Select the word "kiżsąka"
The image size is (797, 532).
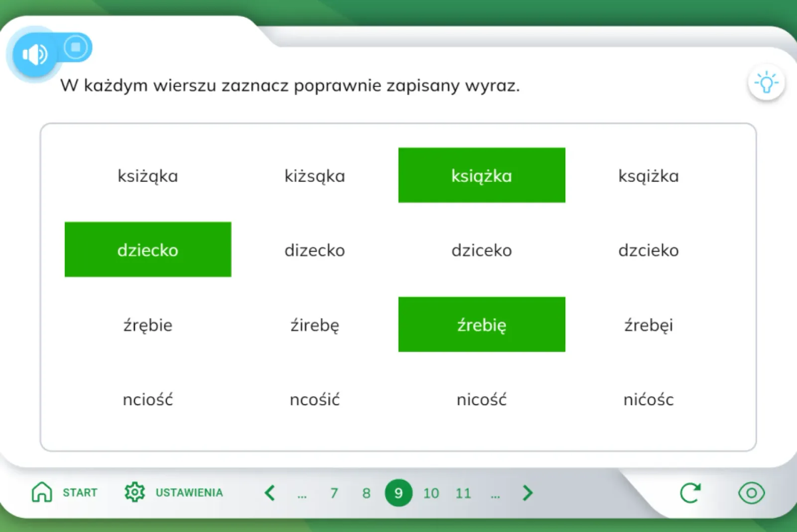[x=315, y=176]
